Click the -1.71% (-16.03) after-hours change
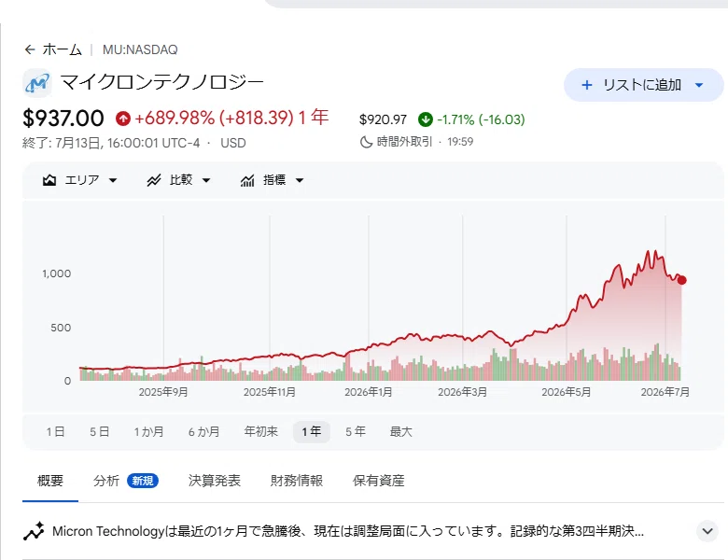Viewport: 728px width, 560px height. point(481,119)
